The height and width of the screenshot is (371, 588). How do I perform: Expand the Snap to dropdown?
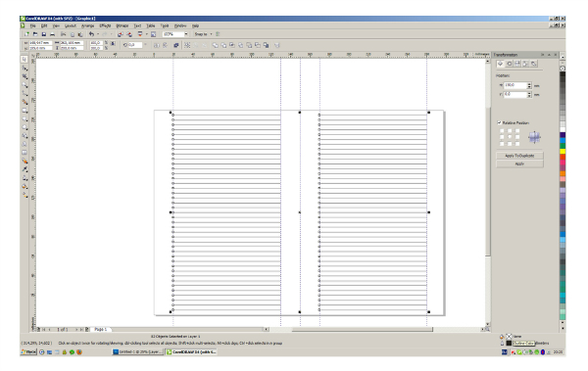point(211,34)
